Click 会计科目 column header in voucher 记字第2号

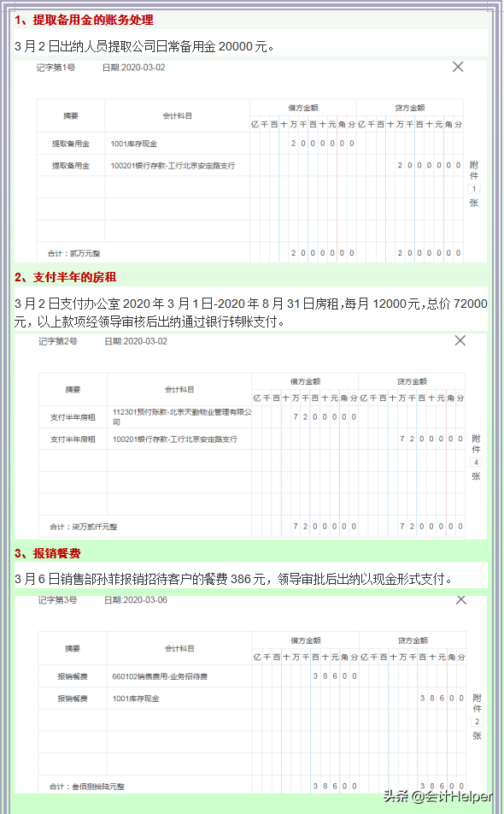click(x=179, y=389)
